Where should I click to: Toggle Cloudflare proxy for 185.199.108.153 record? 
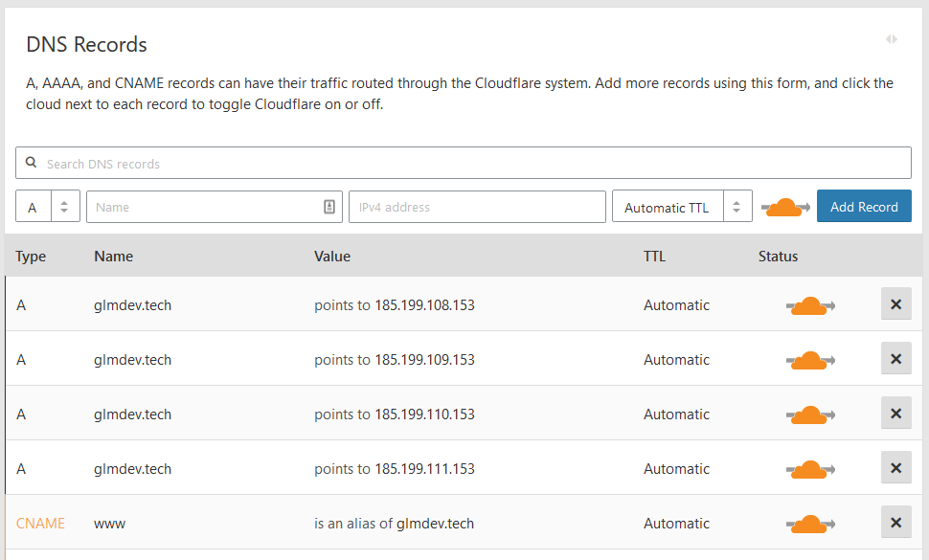pos(810,305)
